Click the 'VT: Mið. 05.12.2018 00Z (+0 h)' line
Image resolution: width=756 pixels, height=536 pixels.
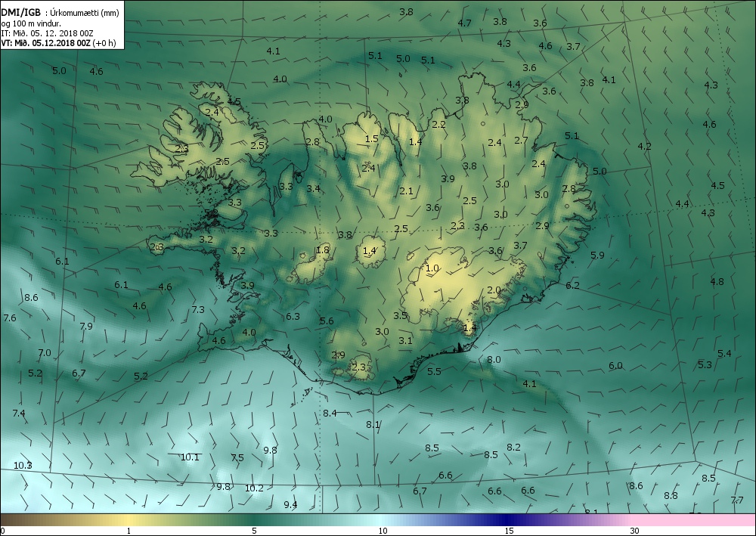tap(58, 43)
